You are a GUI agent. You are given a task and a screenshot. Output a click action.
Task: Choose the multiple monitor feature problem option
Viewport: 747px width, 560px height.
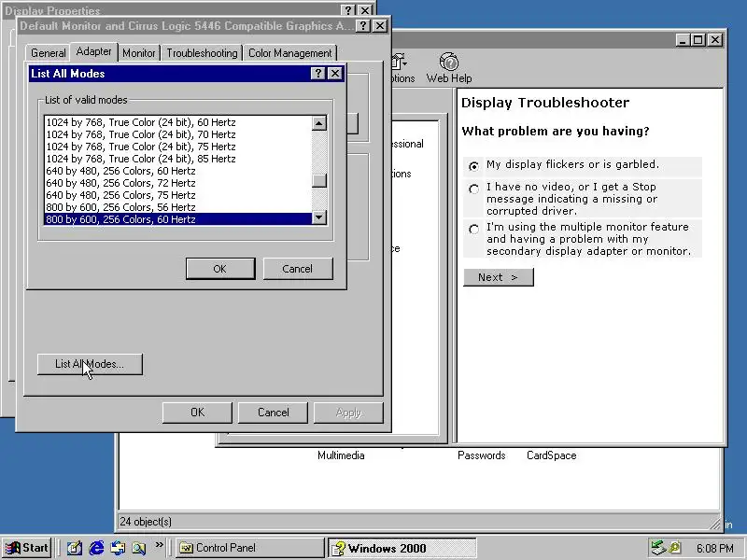click(473, 229)
